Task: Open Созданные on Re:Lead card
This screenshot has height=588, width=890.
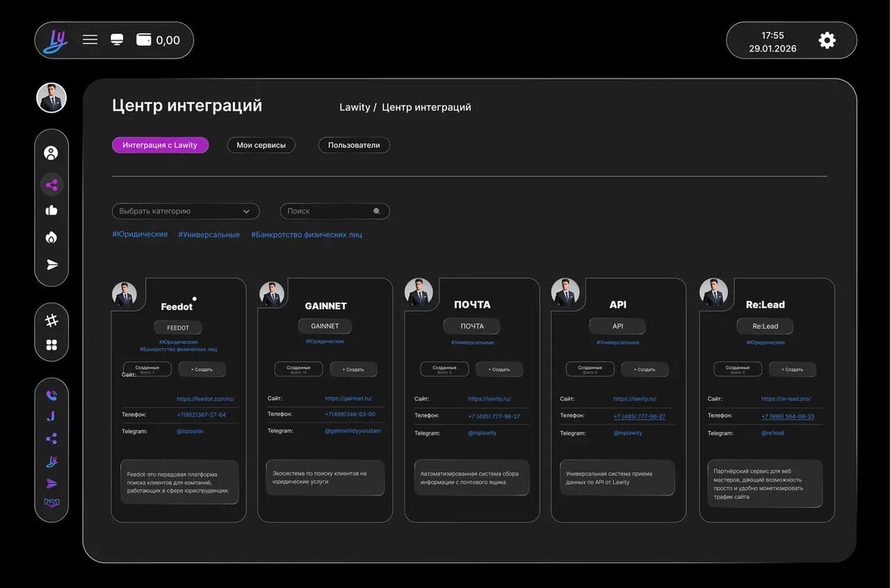Action: pos(738,369)
